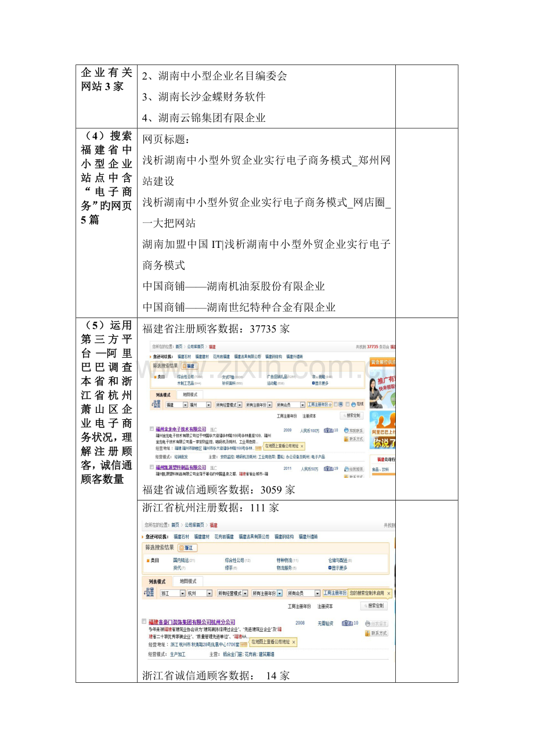The height and width of the screenshot is (756, 534).
Task: Click 首页 breadcrumb in Zhejiang screenshot
Action: [x=175, y=525]
